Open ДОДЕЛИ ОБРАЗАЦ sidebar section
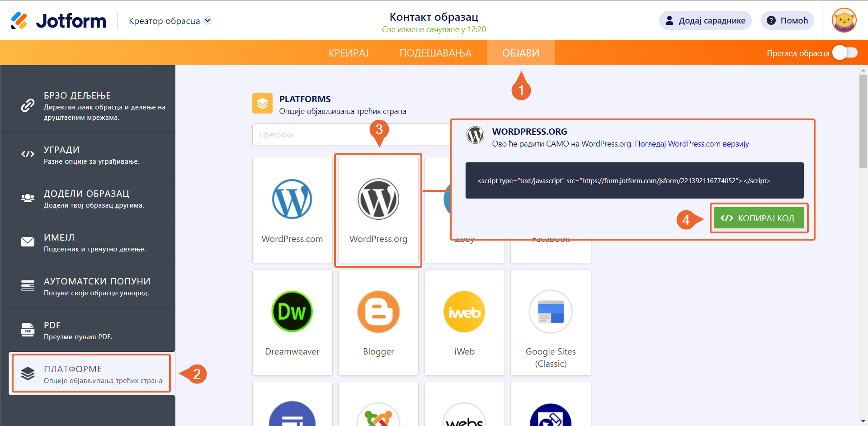Screen dimensions: 868x426 [88, 198]
